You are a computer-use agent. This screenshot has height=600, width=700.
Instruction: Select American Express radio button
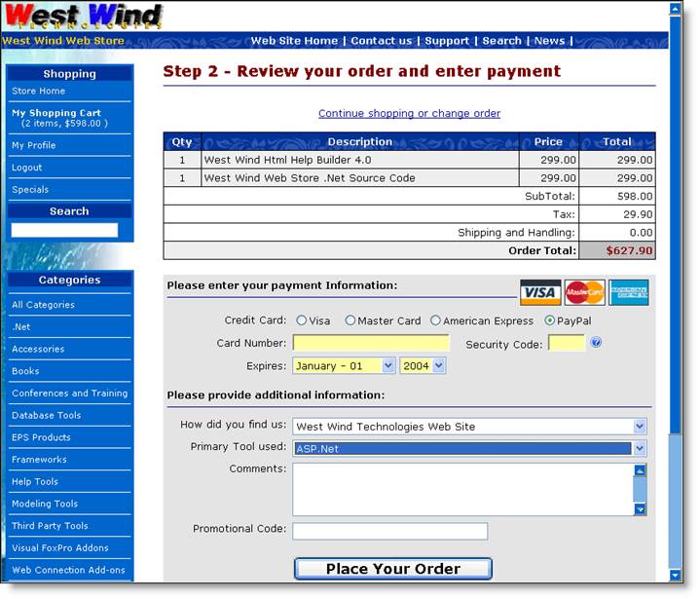435,320
